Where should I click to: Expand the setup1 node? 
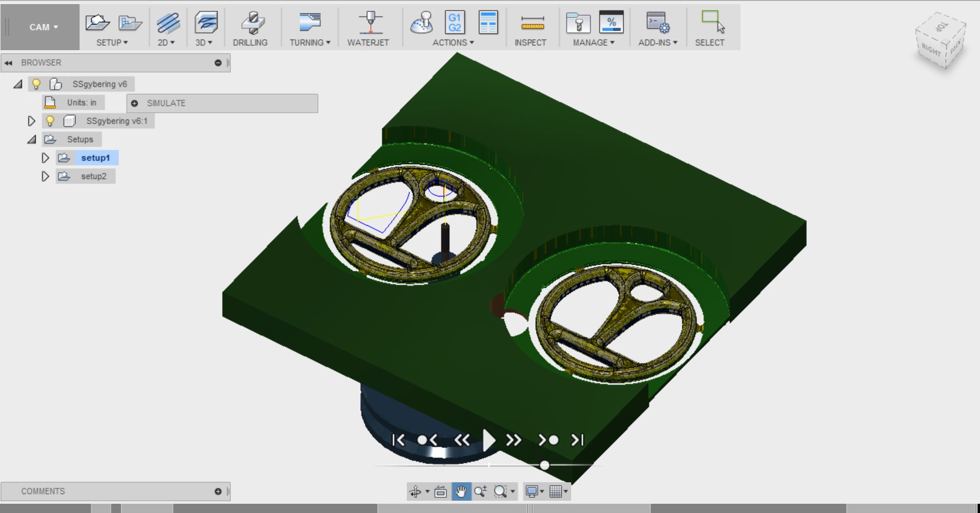coord(45,158)
